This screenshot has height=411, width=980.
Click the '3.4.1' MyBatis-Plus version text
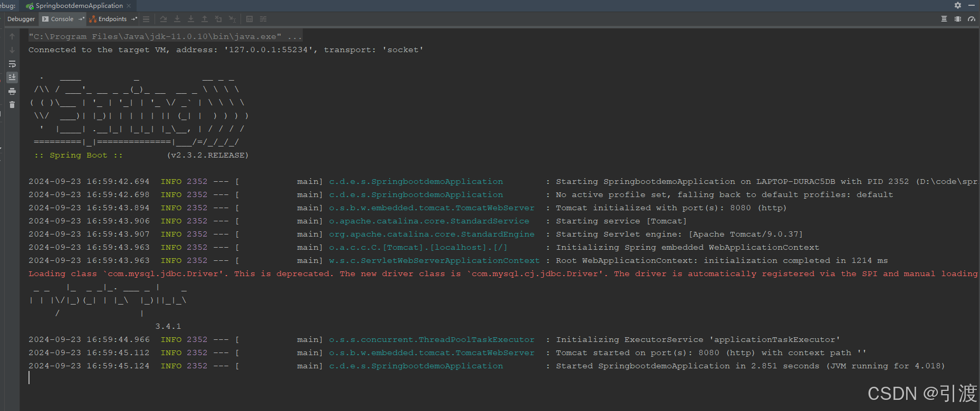(x=168, y=327)
